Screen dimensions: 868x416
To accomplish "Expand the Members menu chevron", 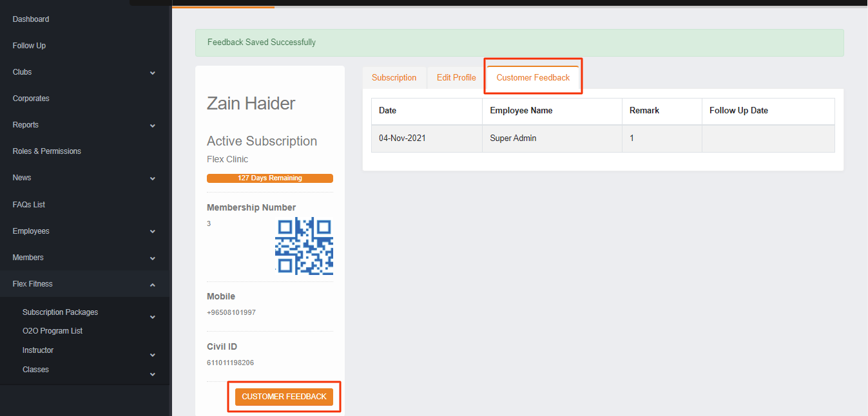I will (x=153, y=258).
